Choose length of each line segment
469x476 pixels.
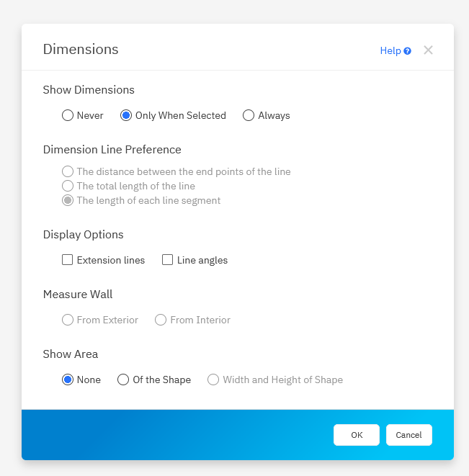coord(68,200)
